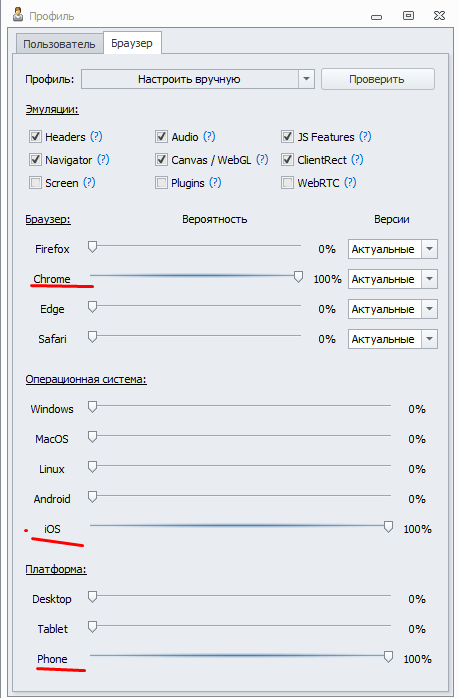Click the help icon for Canvas / WebGL
459x698 pixels.
[x=263, y=159]
